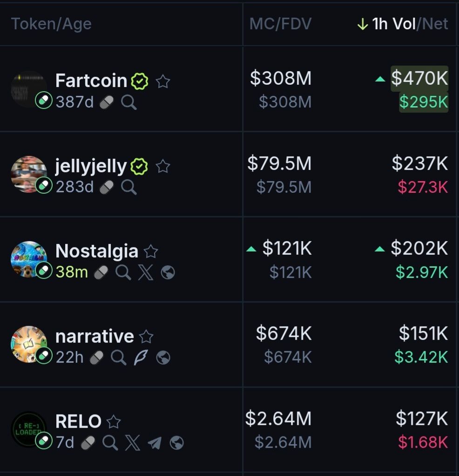Toggle the favorite star for jellyjelly
459x476 pixels.
(x=162, y=166)
